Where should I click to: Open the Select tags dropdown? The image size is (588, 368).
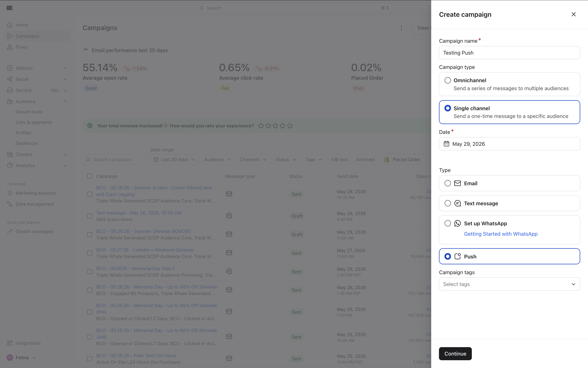tap(510, 284)
